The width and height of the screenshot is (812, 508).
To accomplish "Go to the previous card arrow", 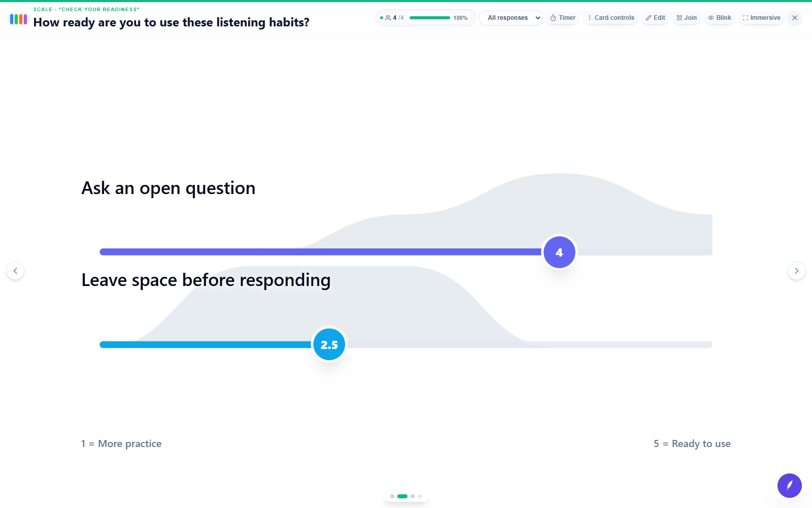I will click(x=15, y=271).
